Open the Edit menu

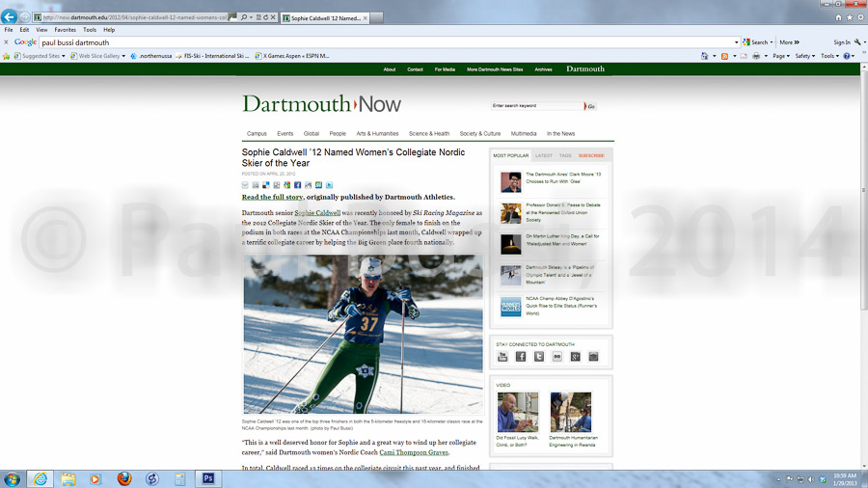tap(24, 30)
